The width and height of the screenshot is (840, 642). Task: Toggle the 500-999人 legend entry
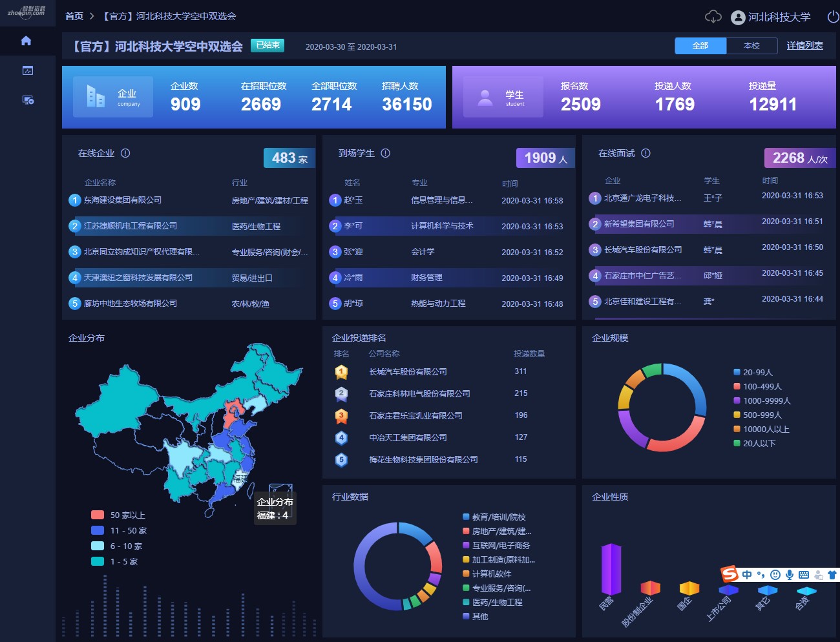click(757, 415)
